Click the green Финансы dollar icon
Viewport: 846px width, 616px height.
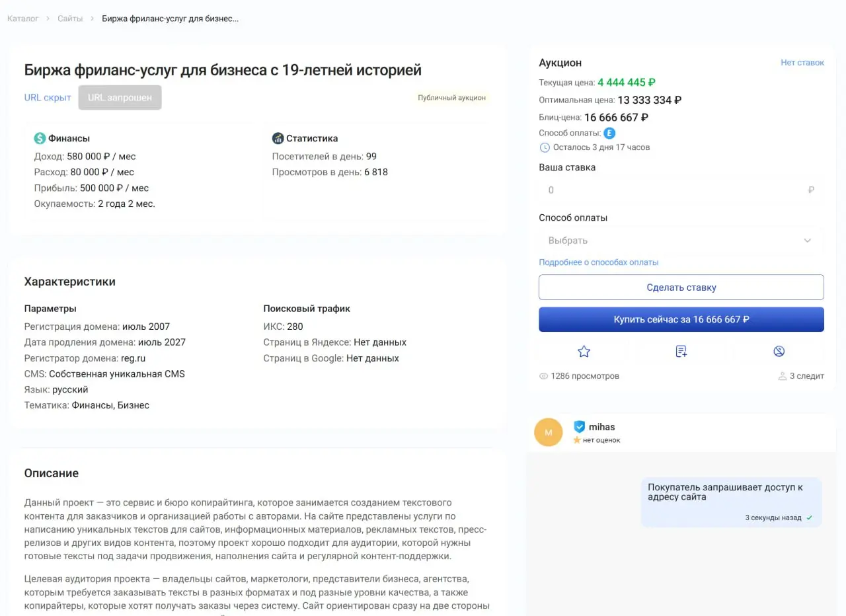tap(40, 139)
